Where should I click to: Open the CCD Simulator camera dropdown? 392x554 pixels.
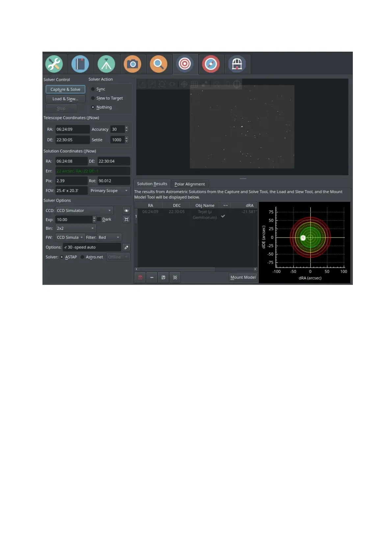(x=84, y=211)
